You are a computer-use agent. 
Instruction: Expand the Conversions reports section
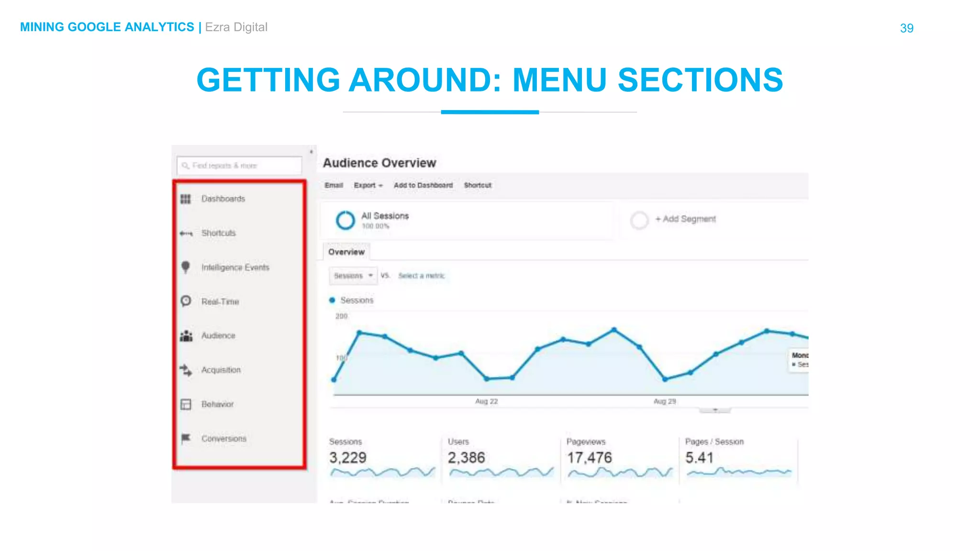224,439
